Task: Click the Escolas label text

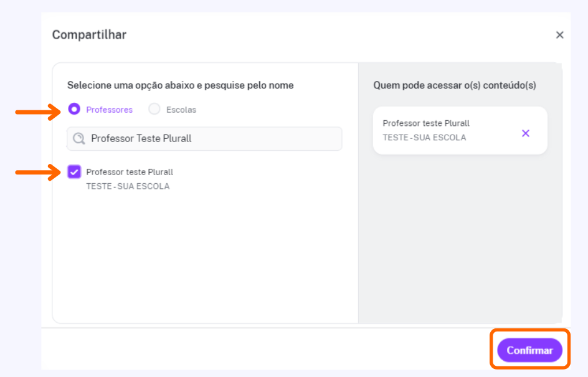Action: (x=181, y=110)
